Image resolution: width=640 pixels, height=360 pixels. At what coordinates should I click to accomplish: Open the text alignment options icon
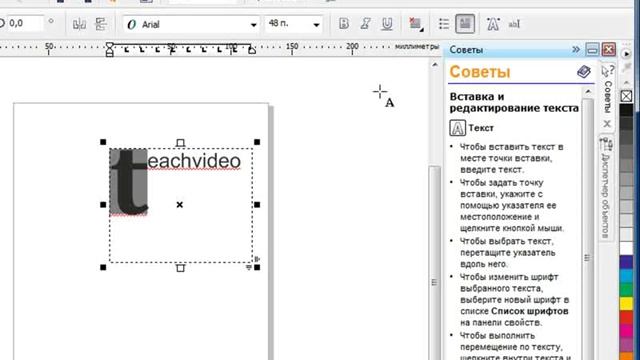tap(416, 24)
